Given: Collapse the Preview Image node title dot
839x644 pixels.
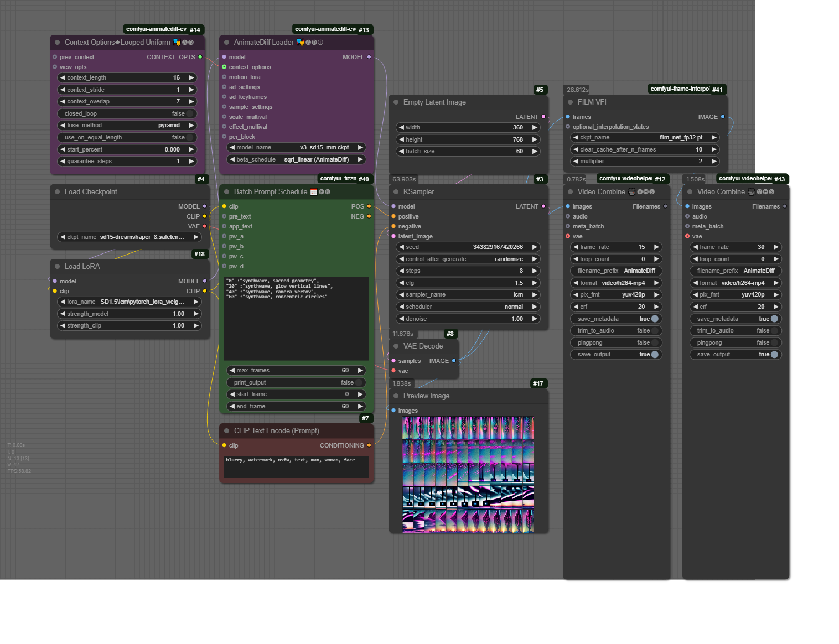Looking at the screenshot, I should pos(396,396).
